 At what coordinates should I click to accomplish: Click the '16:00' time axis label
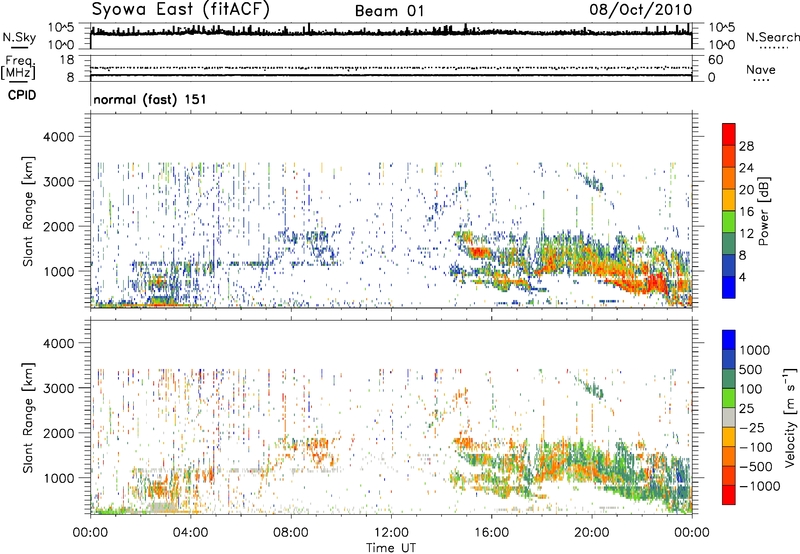pos(491,533)
